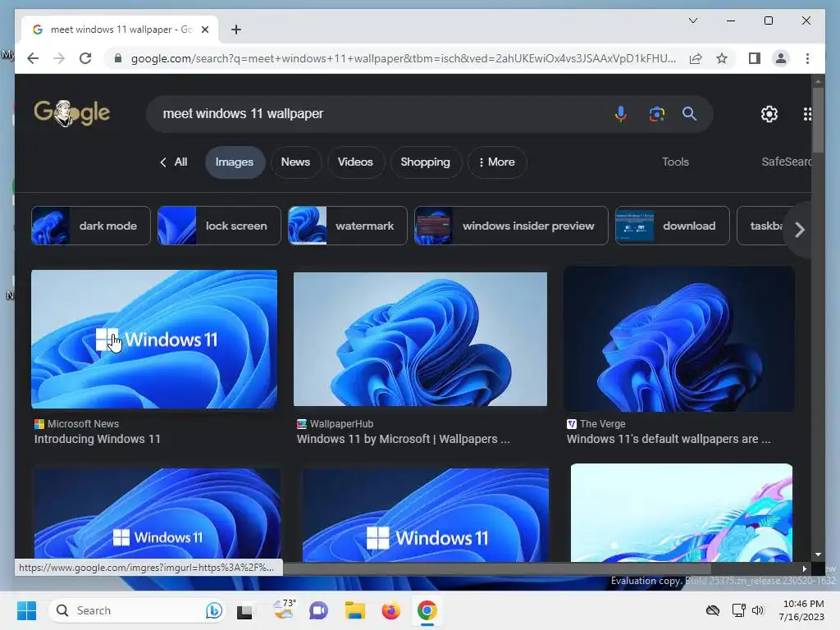
Task: Click the Chrome address bar URL
Action: click(403, 58)
